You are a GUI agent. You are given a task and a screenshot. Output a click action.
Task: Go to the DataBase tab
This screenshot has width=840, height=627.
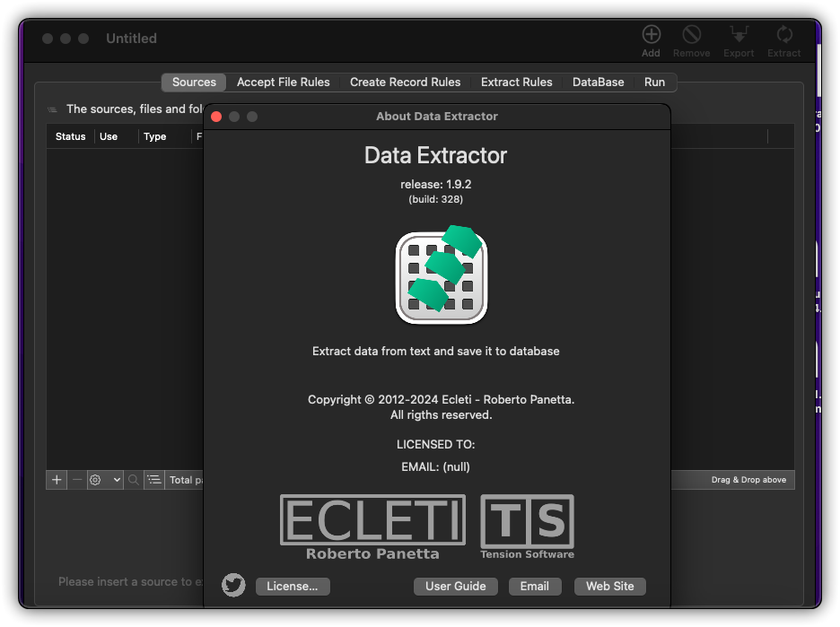[x=598, y=82]
